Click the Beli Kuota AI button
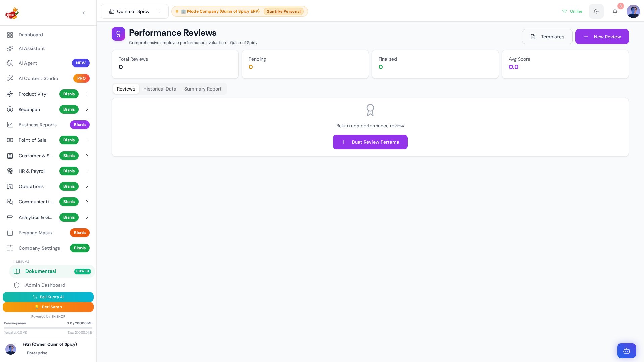Viewport: 644px width, 362px height. (48, 297)
